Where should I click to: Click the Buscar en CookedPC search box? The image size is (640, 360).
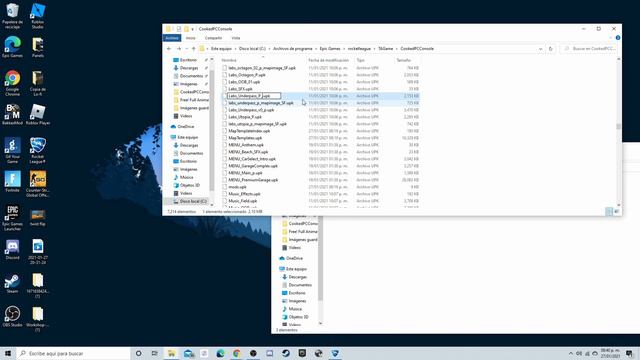589,49
